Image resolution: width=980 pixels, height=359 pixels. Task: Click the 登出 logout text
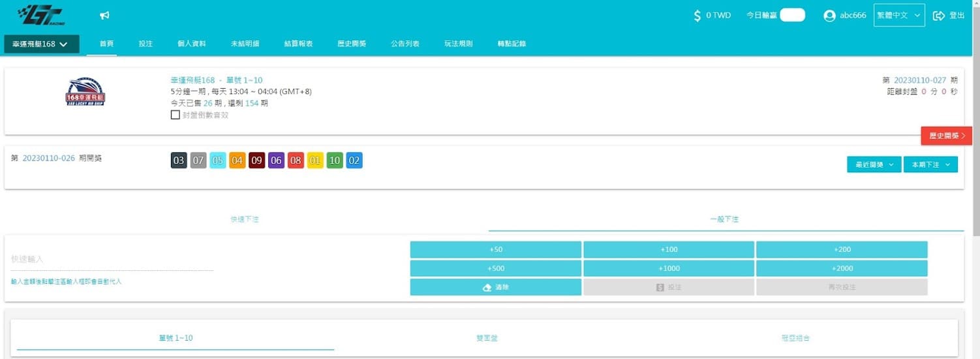(x=957, y=16)
